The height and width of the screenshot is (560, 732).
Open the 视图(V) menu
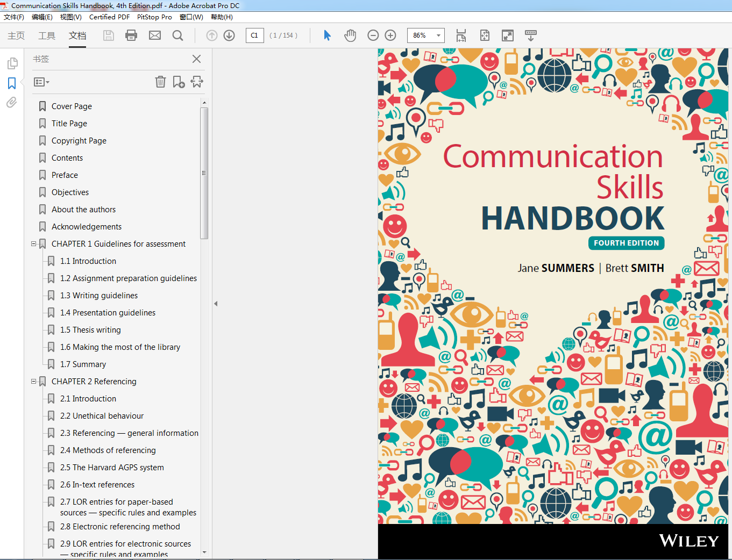[70, 17]
